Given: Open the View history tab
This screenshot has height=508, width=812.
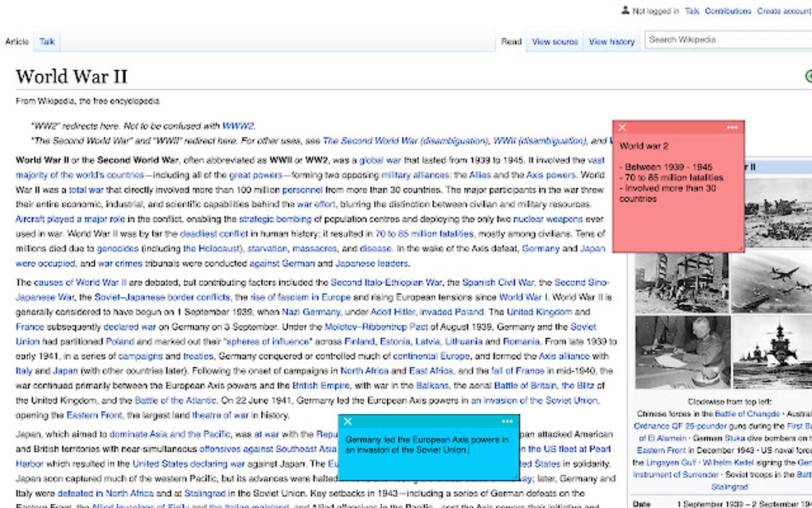Looking at the screenshot, I should pos(611,41).
